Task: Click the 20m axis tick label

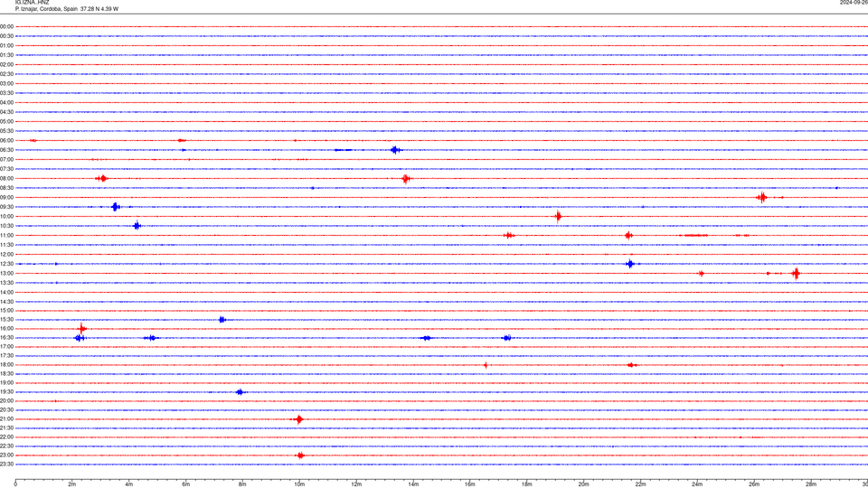Action: coord(583,484)
